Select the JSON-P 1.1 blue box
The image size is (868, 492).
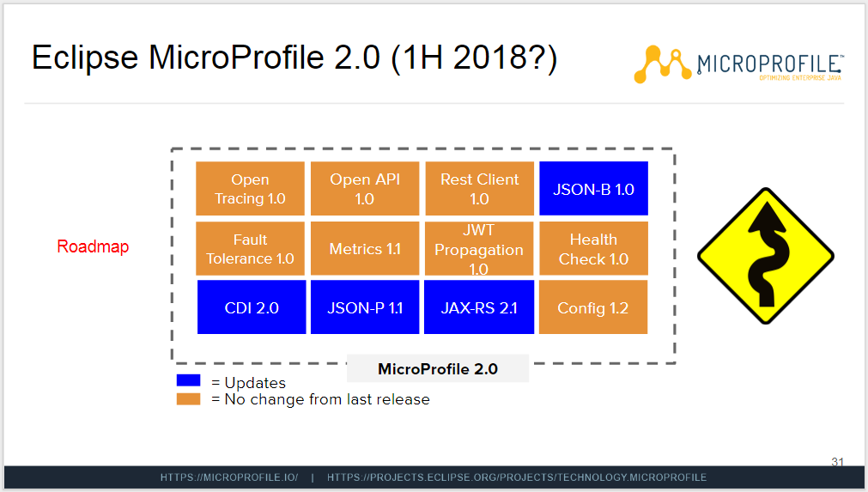click(x=365, y=307)
